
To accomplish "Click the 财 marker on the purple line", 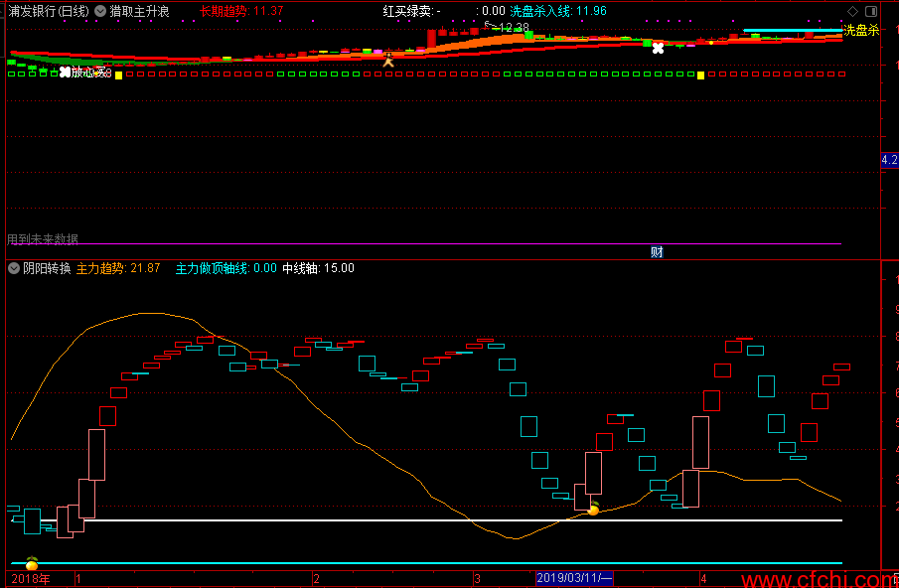I will (x=657, y=251).
